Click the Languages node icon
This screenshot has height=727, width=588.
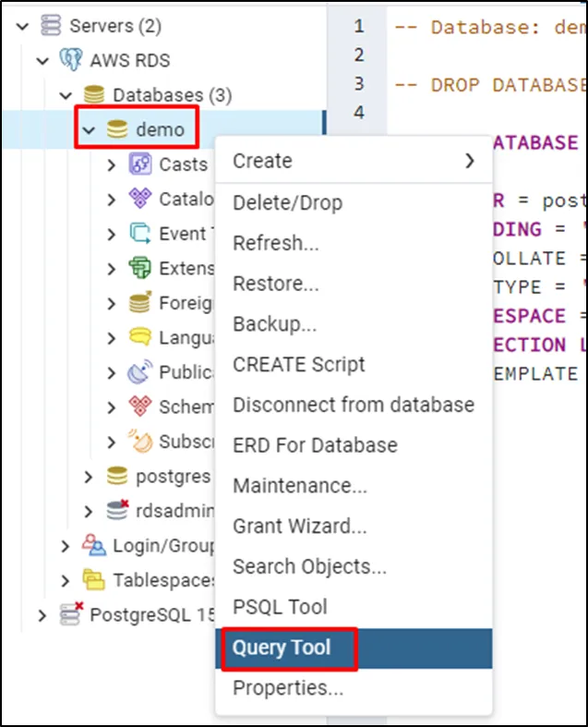139,338
